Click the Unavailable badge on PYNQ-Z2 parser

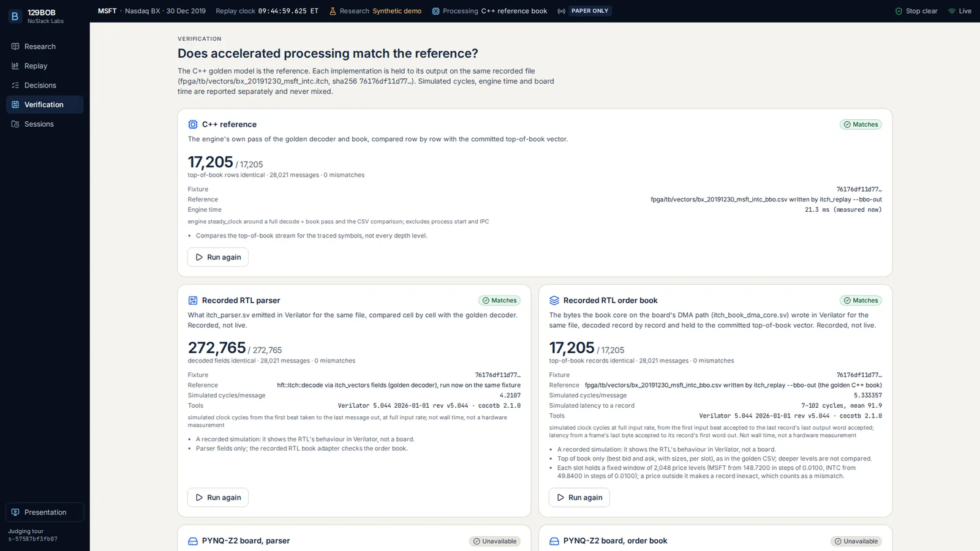pyautogui.click(x=495, y=541)
